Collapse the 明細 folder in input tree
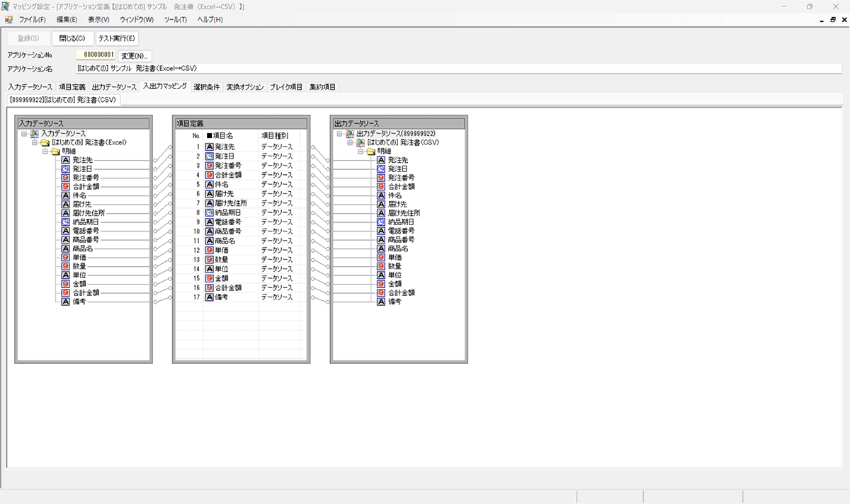The height and width of the screenshot is (504, 850). [x=44, y=151]
